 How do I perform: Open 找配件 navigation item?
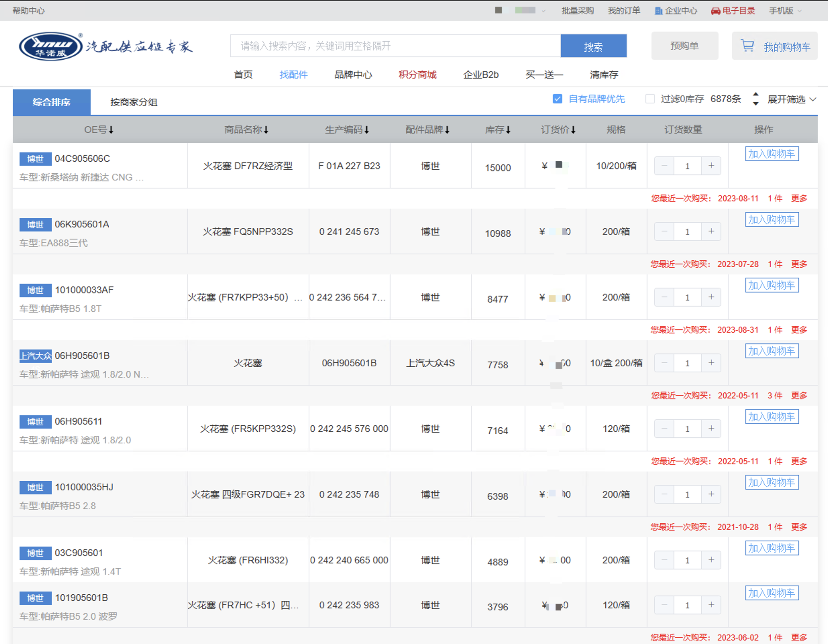(x=294, y=75)
